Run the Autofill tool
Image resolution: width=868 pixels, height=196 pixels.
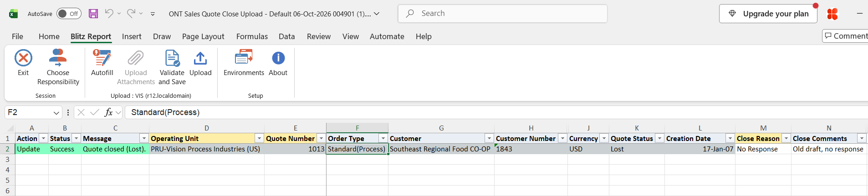[102, 63]
